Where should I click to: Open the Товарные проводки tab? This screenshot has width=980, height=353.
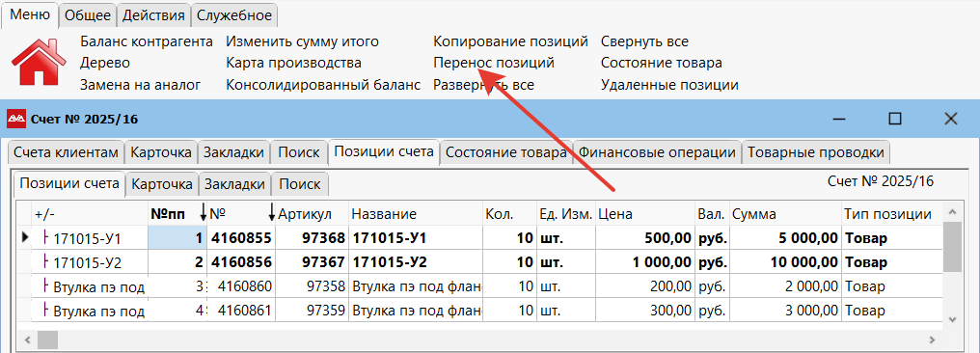coord(816,152)
